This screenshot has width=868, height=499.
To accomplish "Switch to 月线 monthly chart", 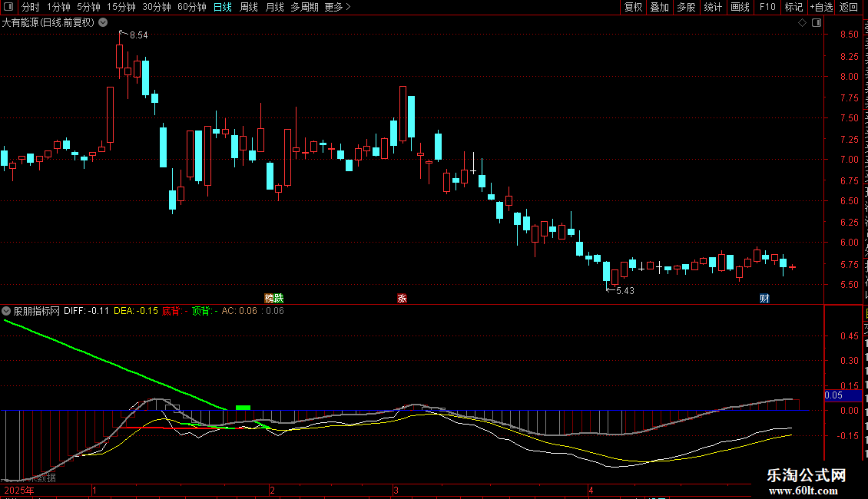I will click(274, 7).
